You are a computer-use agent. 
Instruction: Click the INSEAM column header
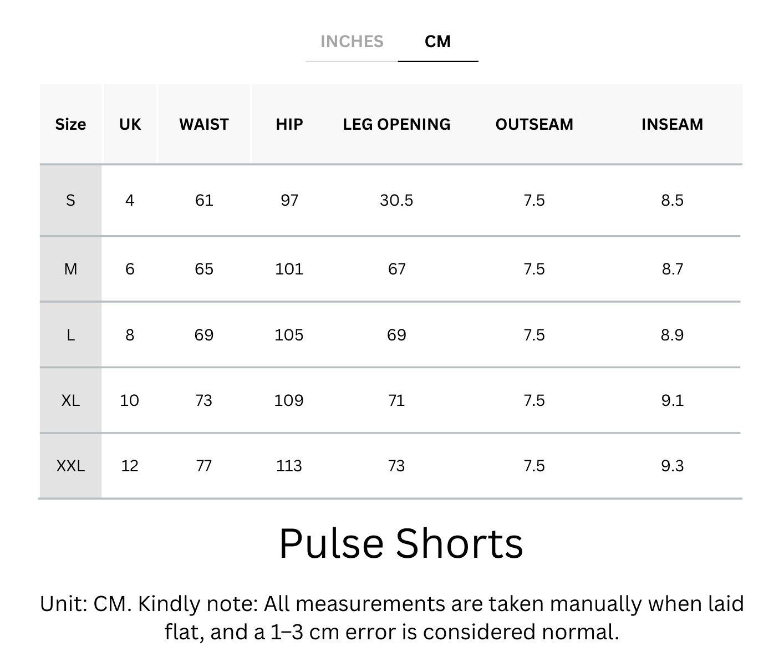pos(672,124)
